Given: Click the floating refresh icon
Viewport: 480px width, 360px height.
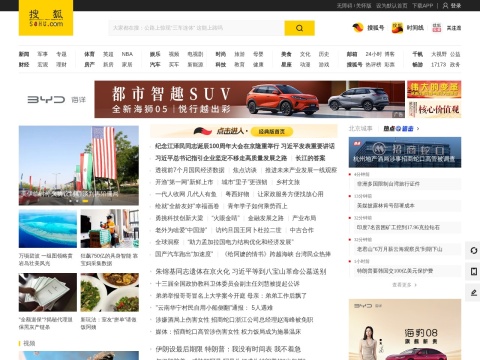Looking at the screenshot, I should (473, 250).
